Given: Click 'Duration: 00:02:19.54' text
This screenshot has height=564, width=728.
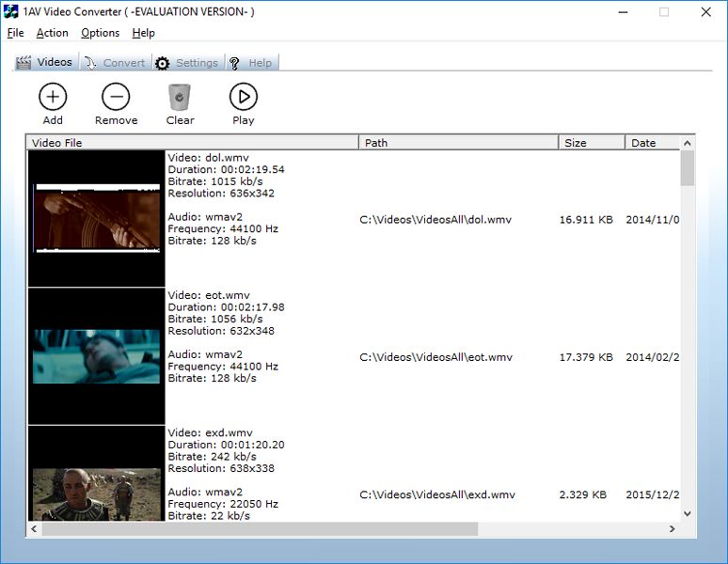Looking at the screenshot, I should (226, 169).
